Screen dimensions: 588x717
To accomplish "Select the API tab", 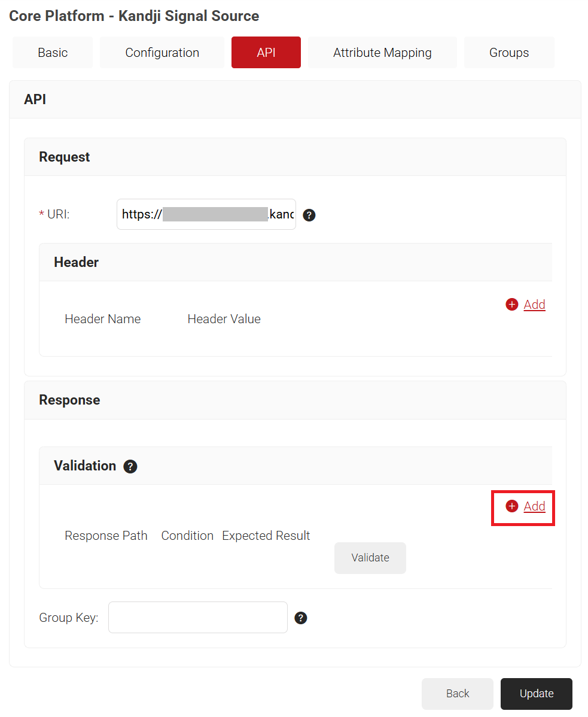I will [266, 53].
